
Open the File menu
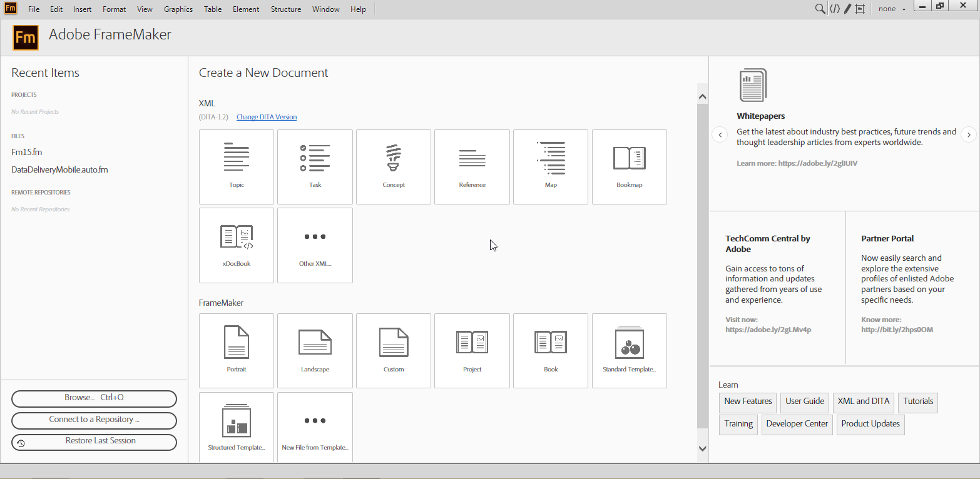pyautogui.click(x=34, y=9)
